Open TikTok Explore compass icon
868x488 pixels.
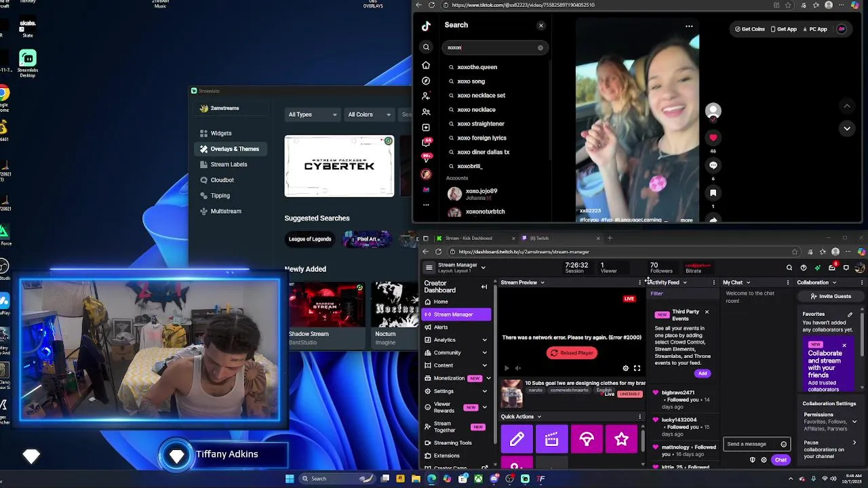click(x=426, y=81)
